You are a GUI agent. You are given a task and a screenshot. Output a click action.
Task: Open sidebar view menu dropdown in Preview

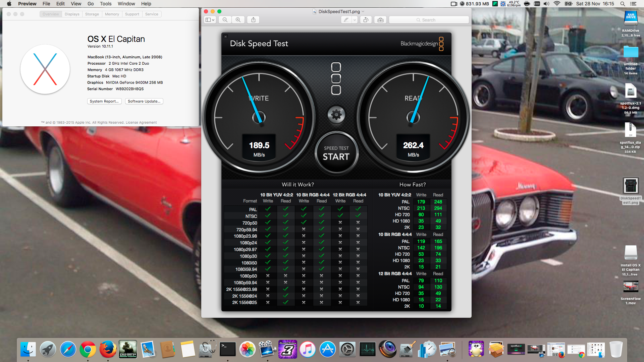210,20
